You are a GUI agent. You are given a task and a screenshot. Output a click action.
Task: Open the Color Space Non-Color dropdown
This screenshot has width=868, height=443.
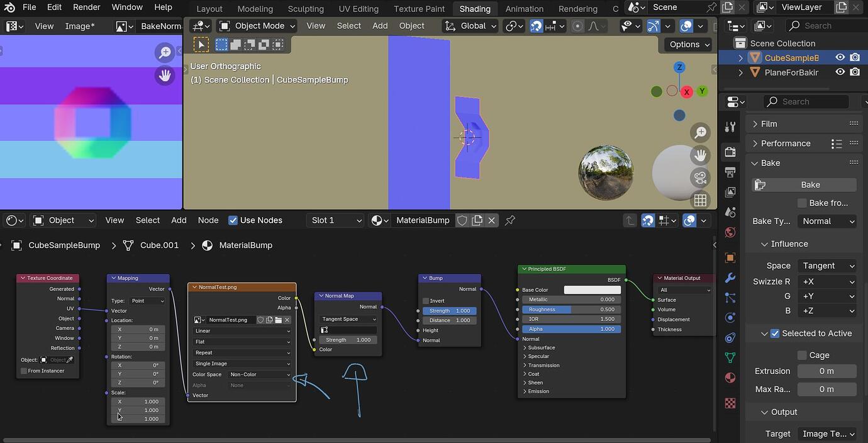(260, 374)
